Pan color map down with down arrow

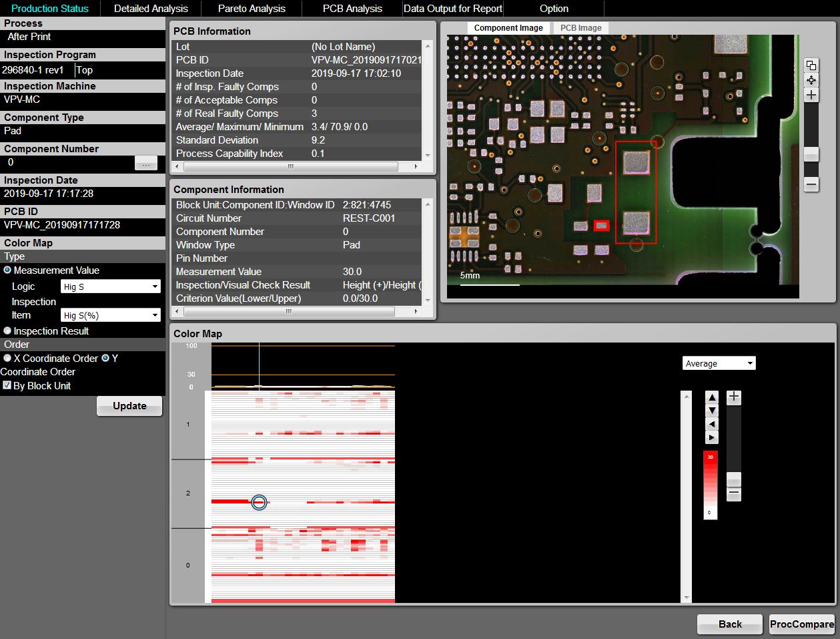click(712, 411)
